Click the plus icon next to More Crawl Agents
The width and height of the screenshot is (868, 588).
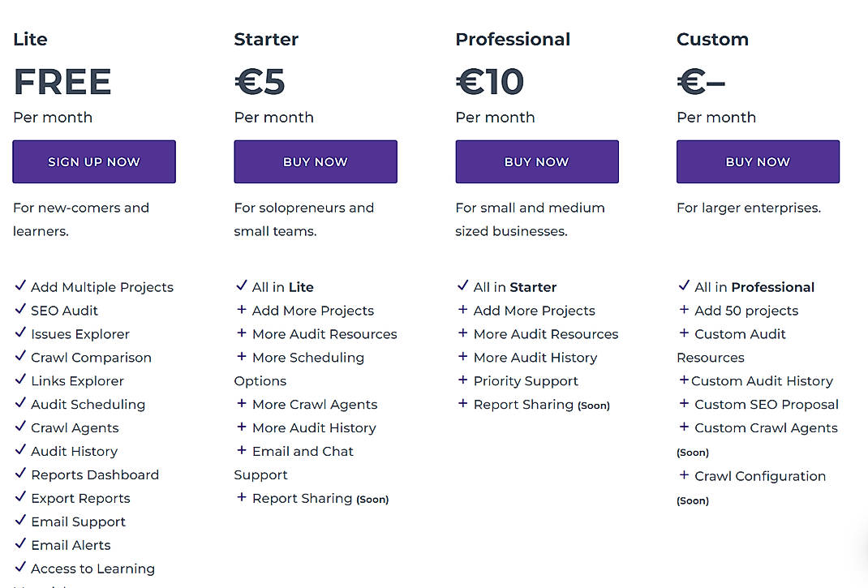pos(241,404)
